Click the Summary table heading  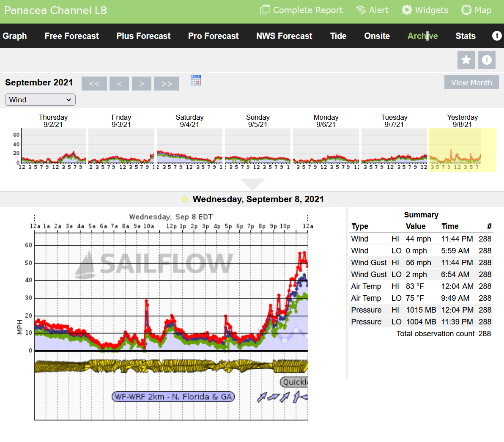tap(421, 215)
